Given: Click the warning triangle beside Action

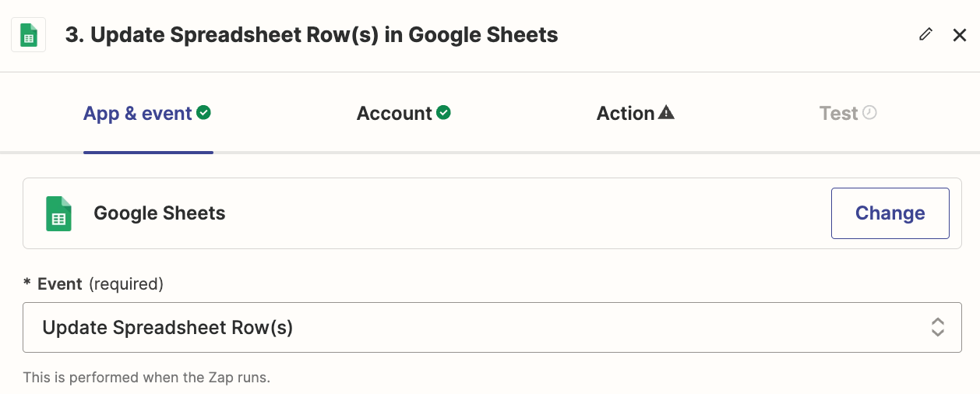Looking at the screenshot, I should (666, 113).
